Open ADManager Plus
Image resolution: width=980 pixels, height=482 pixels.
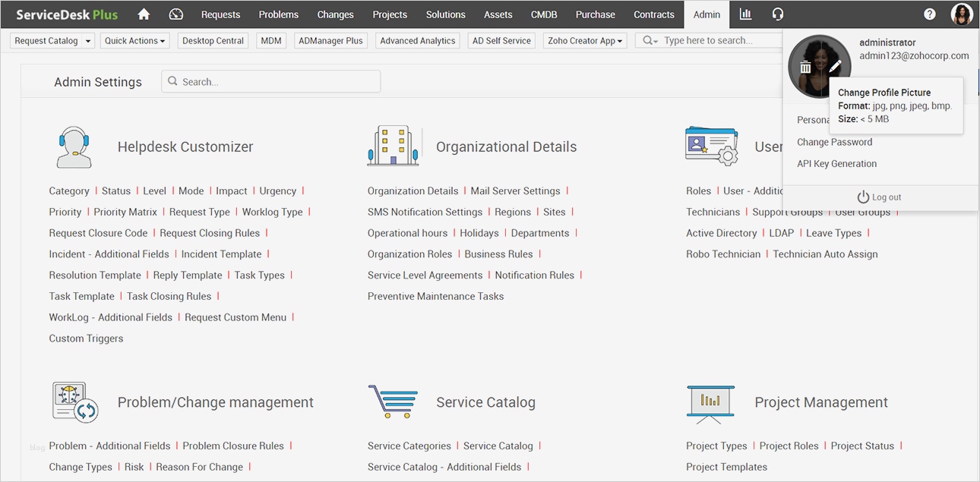330,41
